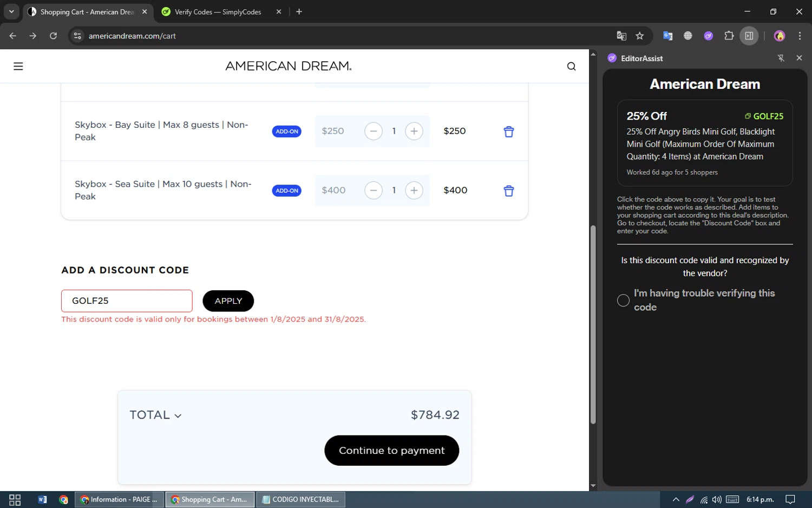Viewport: 812px width, 508px height.
Task: Increase Sea Suite quantity with plus
Action: 414,190
